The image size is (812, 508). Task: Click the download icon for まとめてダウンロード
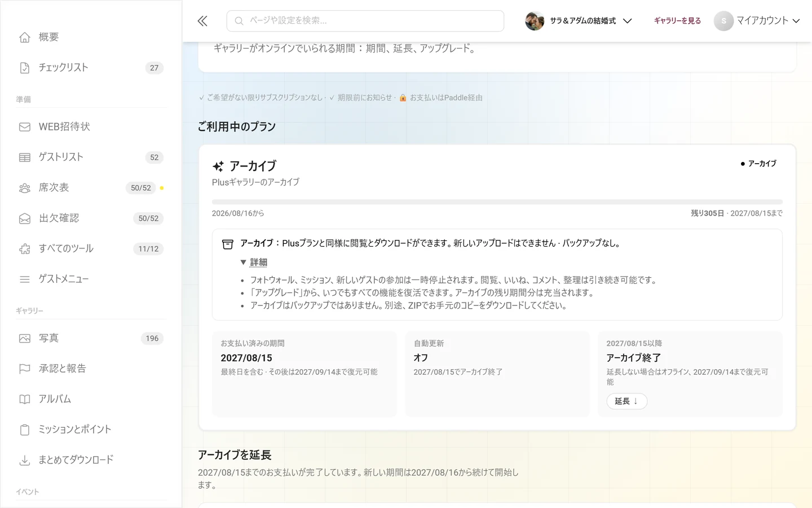pyautogui.click(x=25, y=461)
